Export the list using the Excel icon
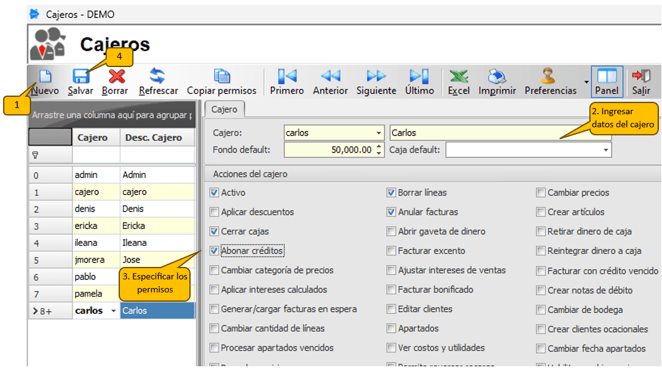The width and height of the screenshot is (662, 370). click(x=459, y=76)
